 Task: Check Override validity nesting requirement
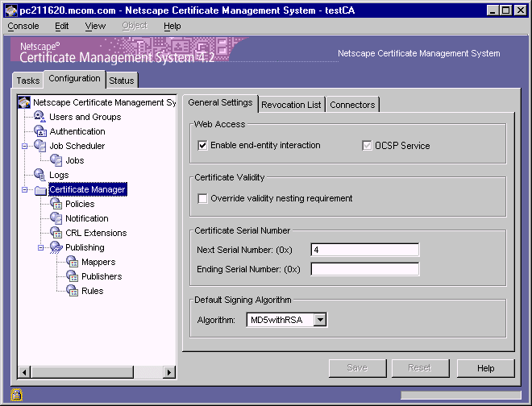coord(202,198)
